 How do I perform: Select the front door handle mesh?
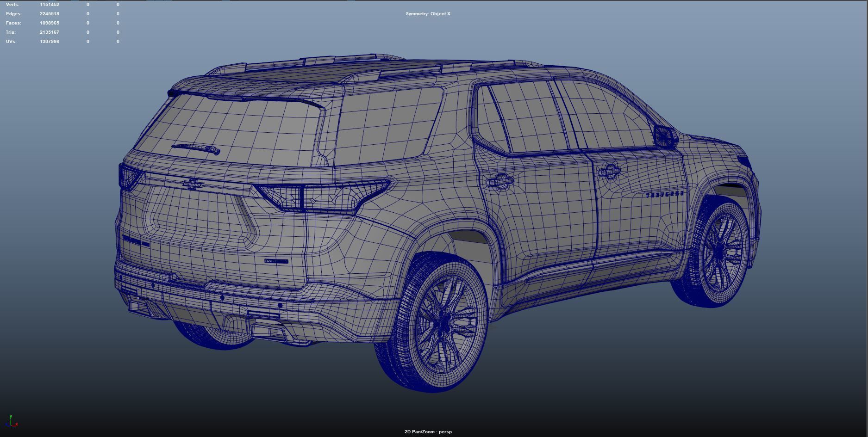click(x=609, y=172)
